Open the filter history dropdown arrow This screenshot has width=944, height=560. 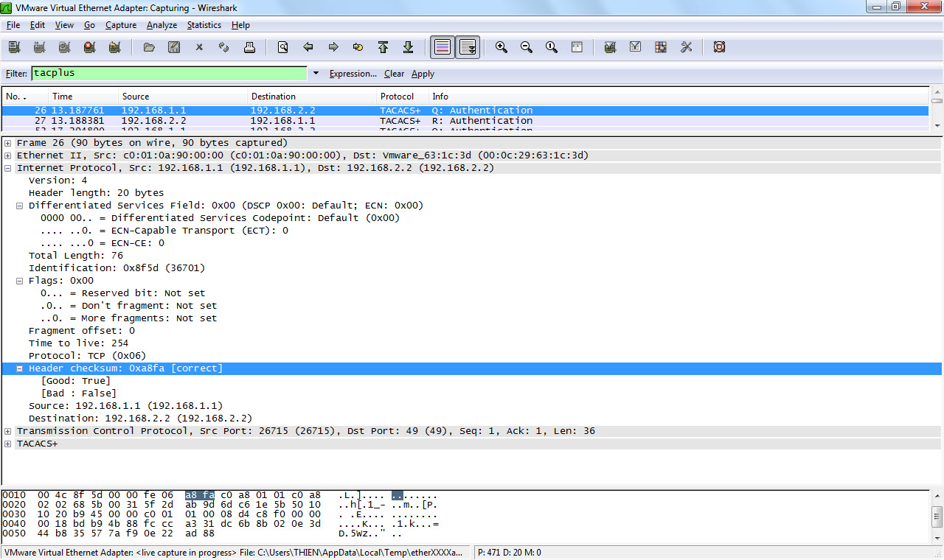316,74
